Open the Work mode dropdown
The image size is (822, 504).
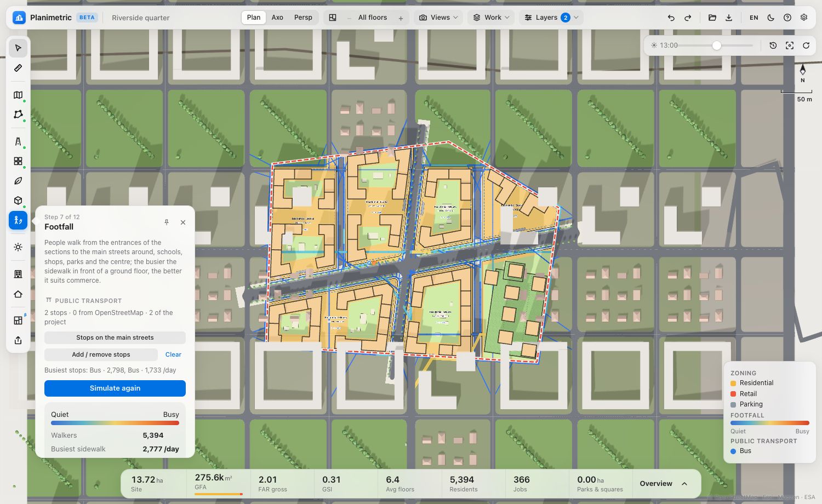491,18
